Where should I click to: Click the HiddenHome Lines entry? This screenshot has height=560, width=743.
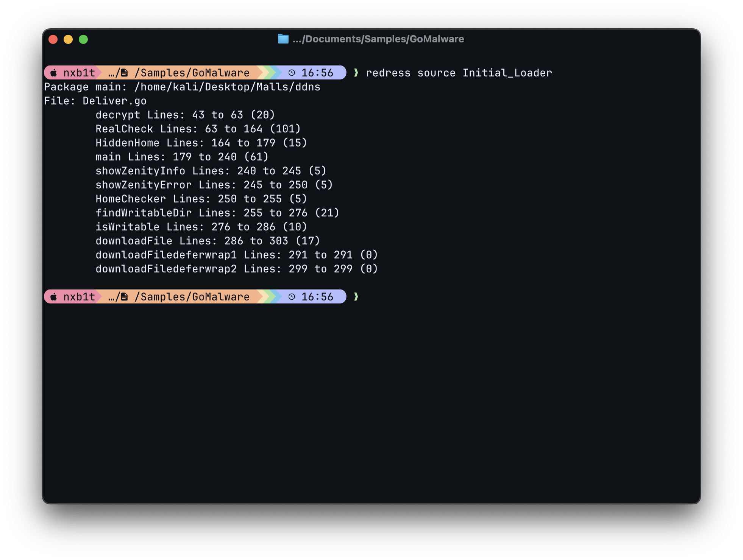coord(201,143)
